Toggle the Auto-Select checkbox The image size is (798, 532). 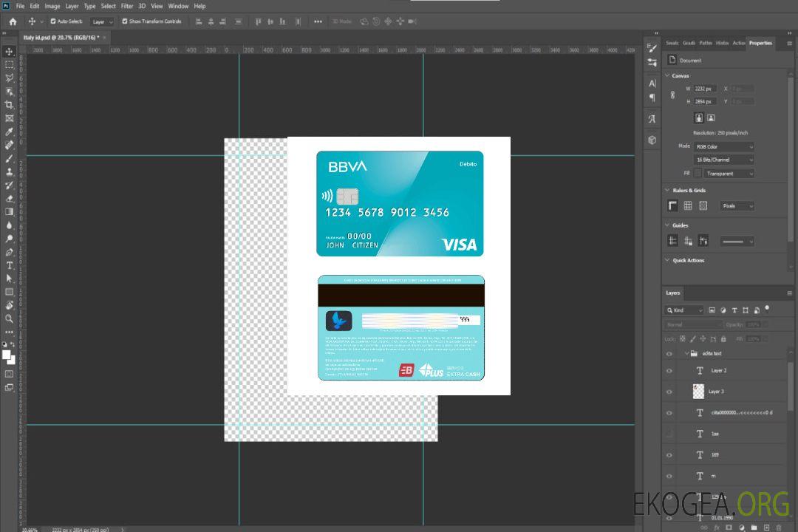53,21
